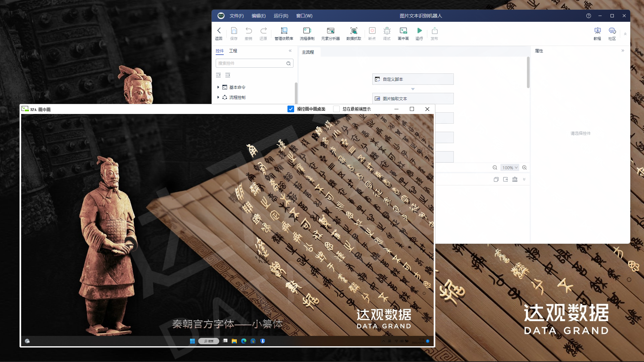Expand the 基本命令 tree node

coord(218,87)
